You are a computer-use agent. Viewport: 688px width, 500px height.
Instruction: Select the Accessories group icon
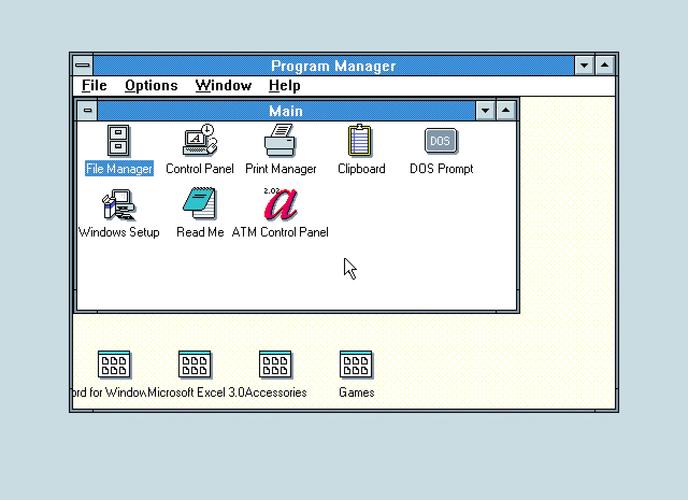pyautogui.click(x=275, y=364)
